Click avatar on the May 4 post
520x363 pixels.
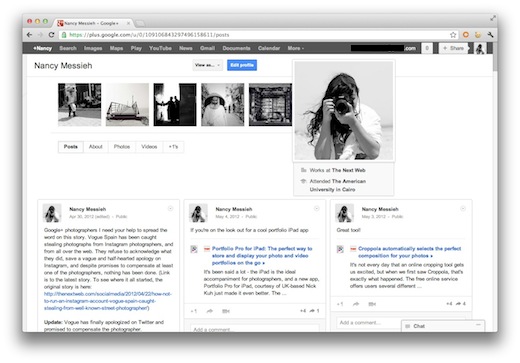pyautogui.click(x=198, y=213)
